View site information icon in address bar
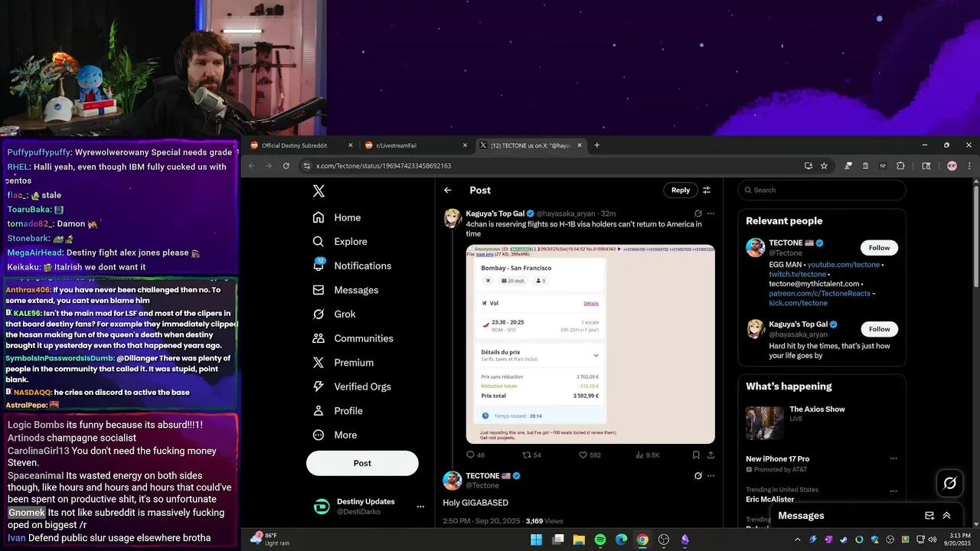 pyautogui.click(x=306, y=166)
